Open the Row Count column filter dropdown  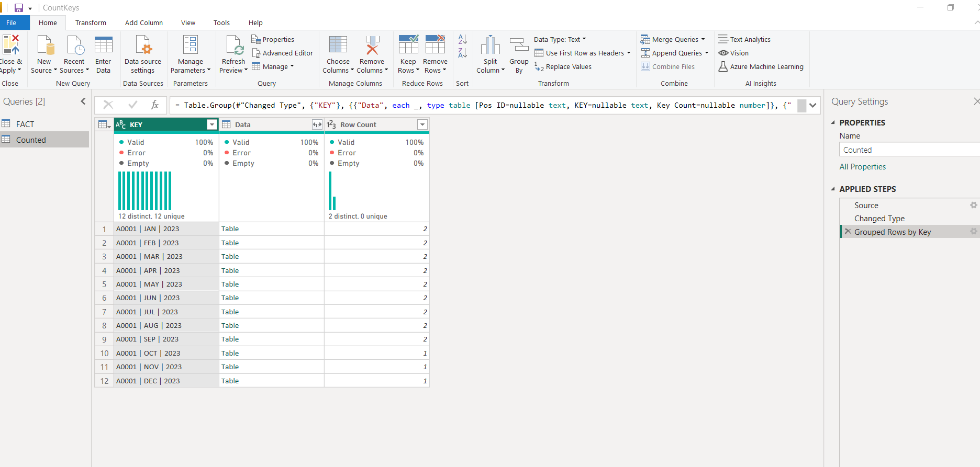click(x=422, y=124)
